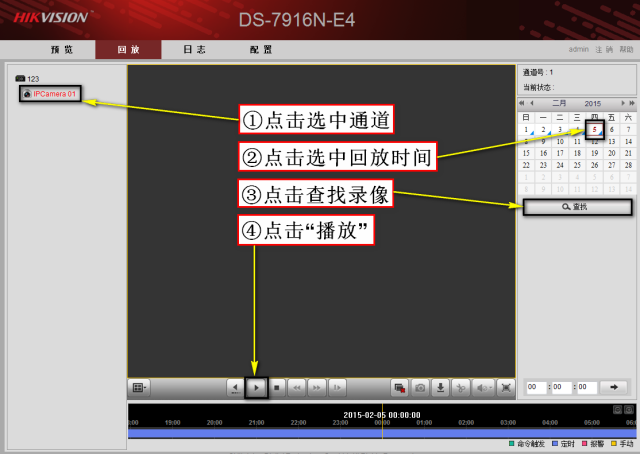This screenshot has width=640, height=454.
Task: Click the fast-forward double-arrow button
Action: (317, 387)
